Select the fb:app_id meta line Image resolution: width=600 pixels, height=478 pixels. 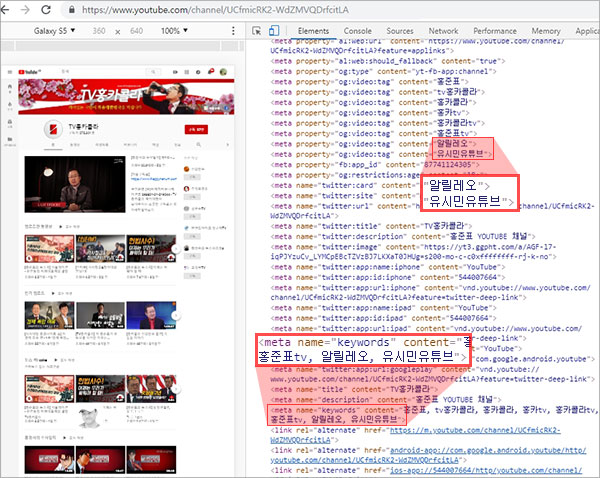click(375, 165)
